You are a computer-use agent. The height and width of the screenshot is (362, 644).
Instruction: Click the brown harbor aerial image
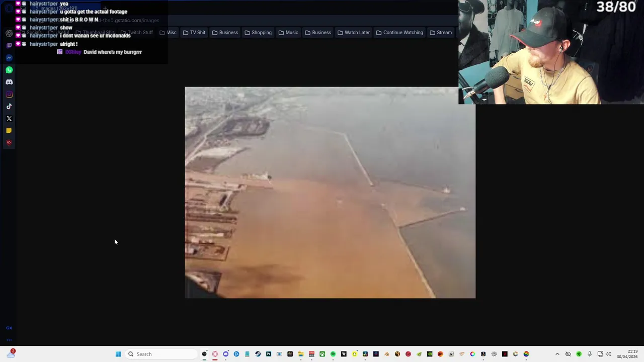tap(330, 193)
